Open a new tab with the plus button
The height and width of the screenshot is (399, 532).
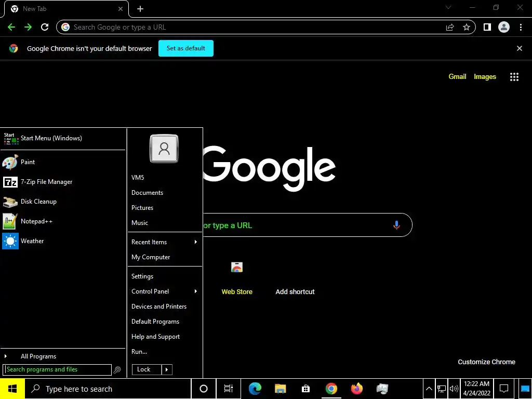[140, 9]
